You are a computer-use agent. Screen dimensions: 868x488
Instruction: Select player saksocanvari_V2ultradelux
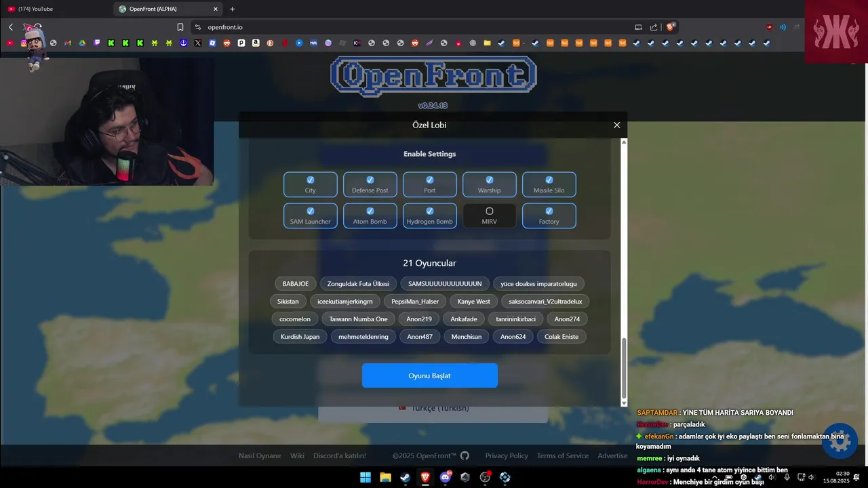click(546, 301)
